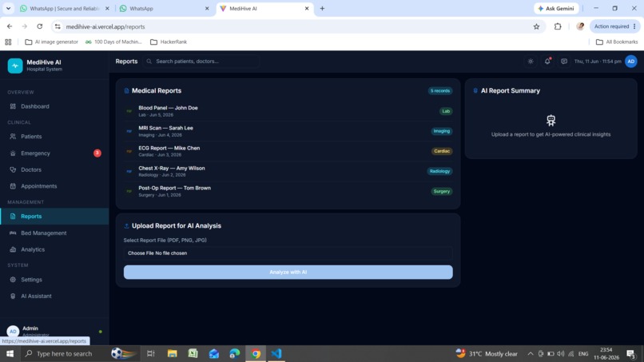The height and width of the screenshot is (362, 644).
Task: Open File Explorer from the taskbar
Action: [172, 353]
